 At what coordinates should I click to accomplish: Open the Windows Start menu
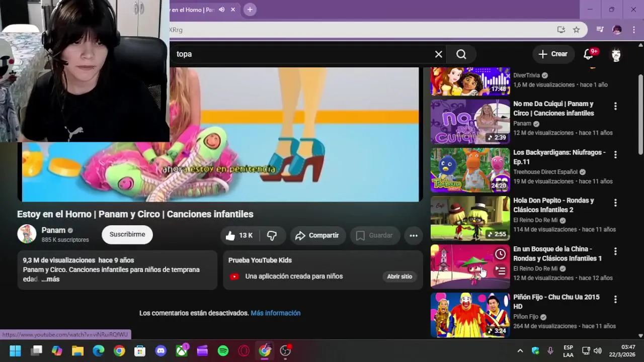tap(15, 351)
